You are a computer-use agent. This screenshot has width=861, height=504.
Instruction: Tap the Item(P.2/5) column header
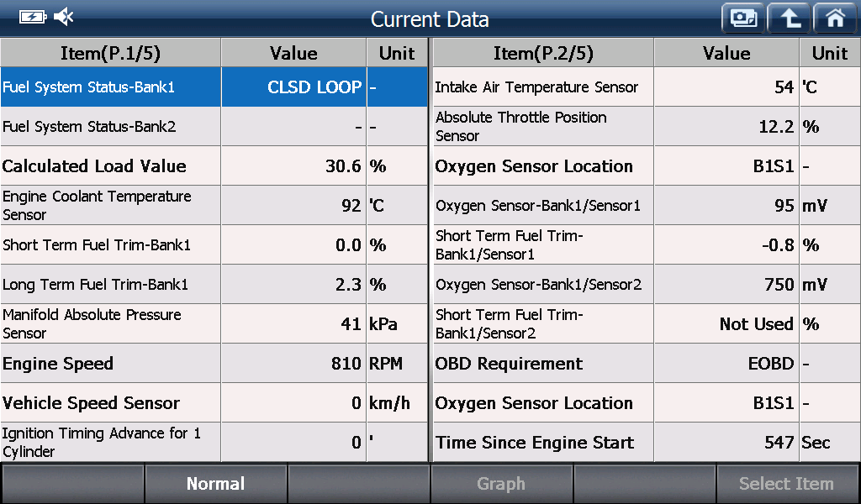[543, 53]
